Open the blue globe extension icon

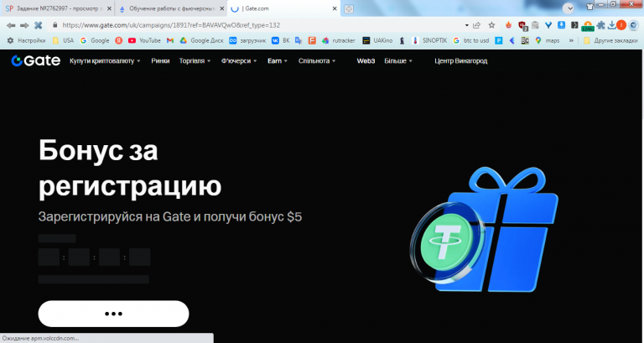click(633, 25)
